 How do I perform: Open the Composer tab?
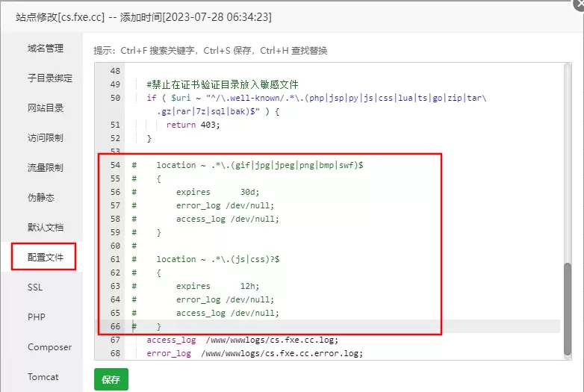coord(49,347)
